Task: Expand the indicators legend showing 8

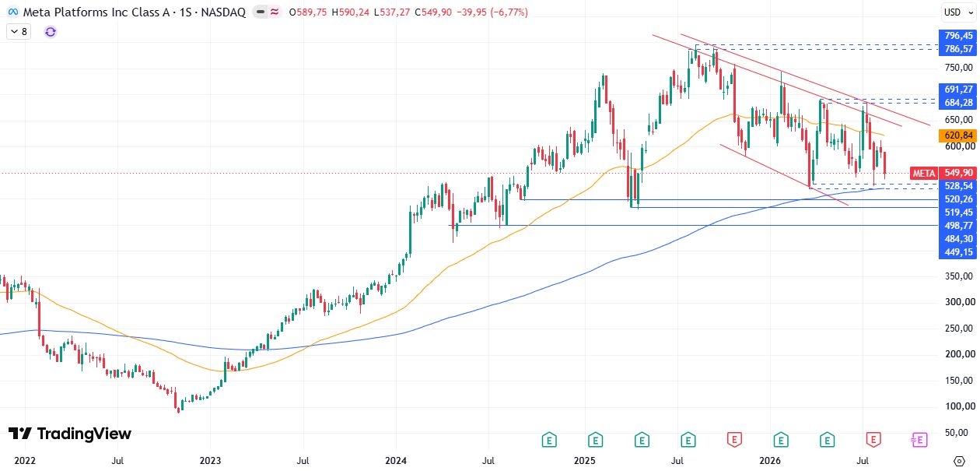Action: click(x=19, y=32)
